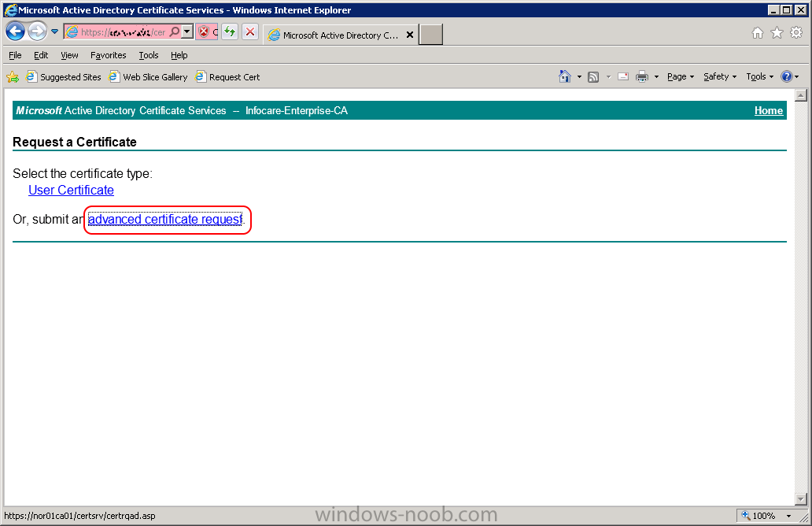The width and height of the screenshot is (812, 526).
Task: Open Web Slice Gallery favorite
Action: pos(148,76)
